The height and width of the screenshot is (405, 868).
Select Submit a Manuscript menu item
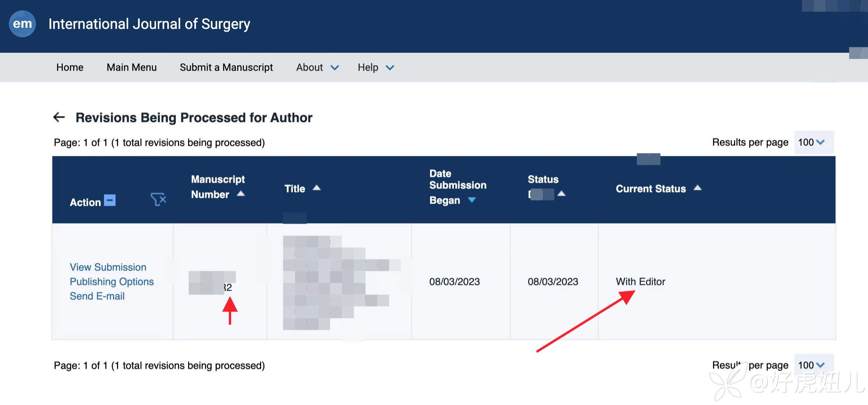pyautogui.click(x=226, y=67)
